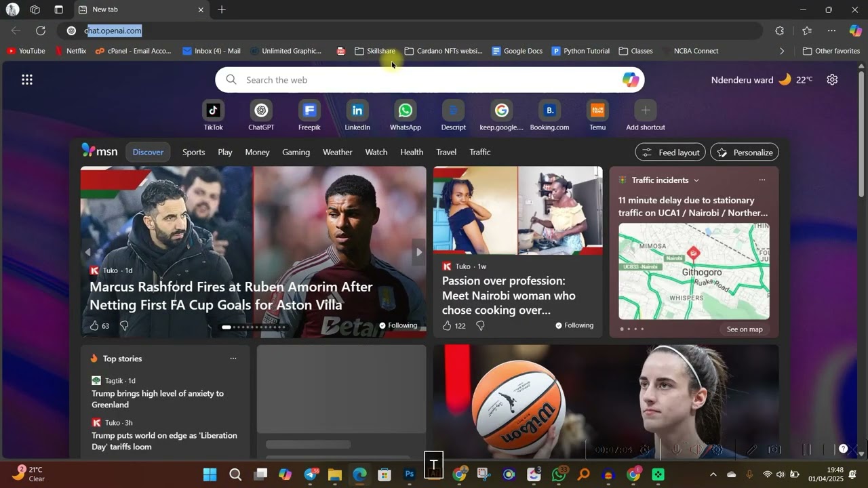Open page settings gear icon
The height and width of the screenshot is (488, 868).
(x=832, y=80)
